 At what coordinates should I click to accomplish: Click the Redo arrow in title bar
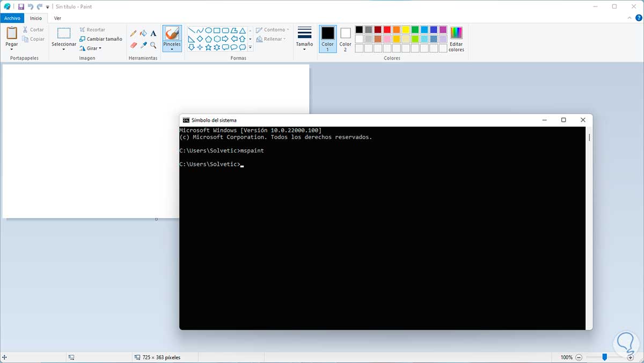pos(39,6)
